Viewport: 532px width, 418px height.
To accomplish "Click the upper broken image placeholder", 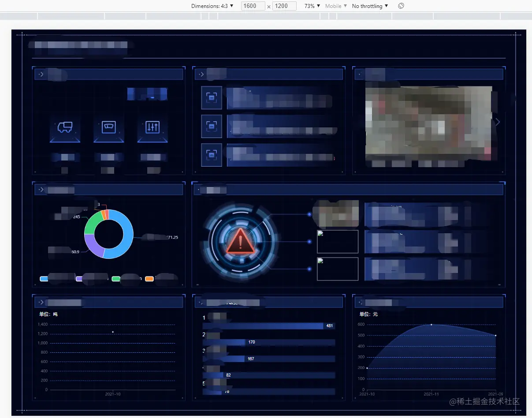I will [338, 242].
